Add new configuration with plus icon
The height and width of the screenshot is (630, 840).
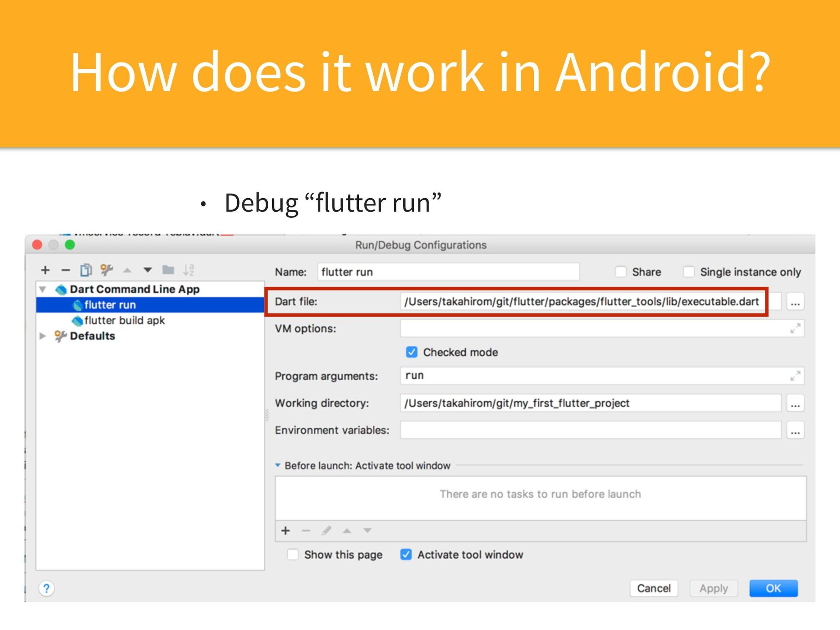45,270
